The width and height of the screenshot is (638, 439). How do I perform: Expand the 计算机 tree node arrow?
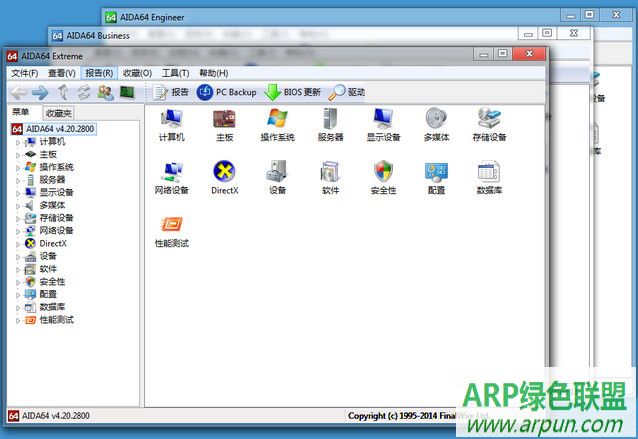tap(17, 142)
